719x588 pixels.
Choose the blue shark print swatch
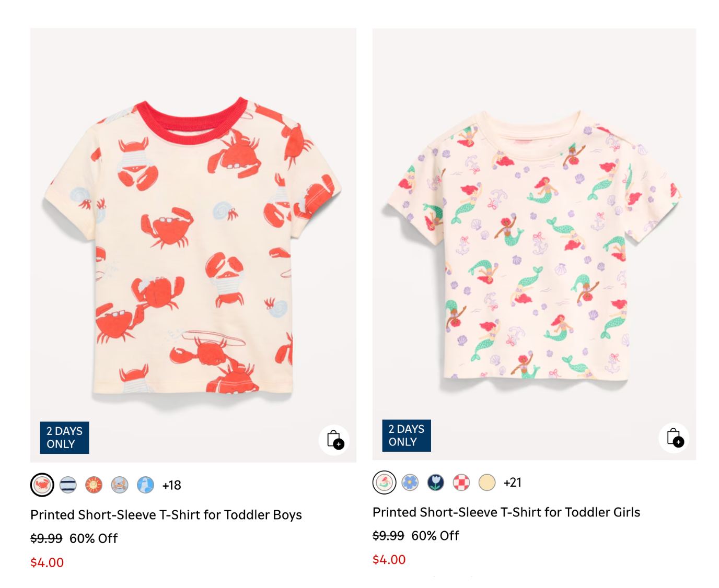(145, 485)
